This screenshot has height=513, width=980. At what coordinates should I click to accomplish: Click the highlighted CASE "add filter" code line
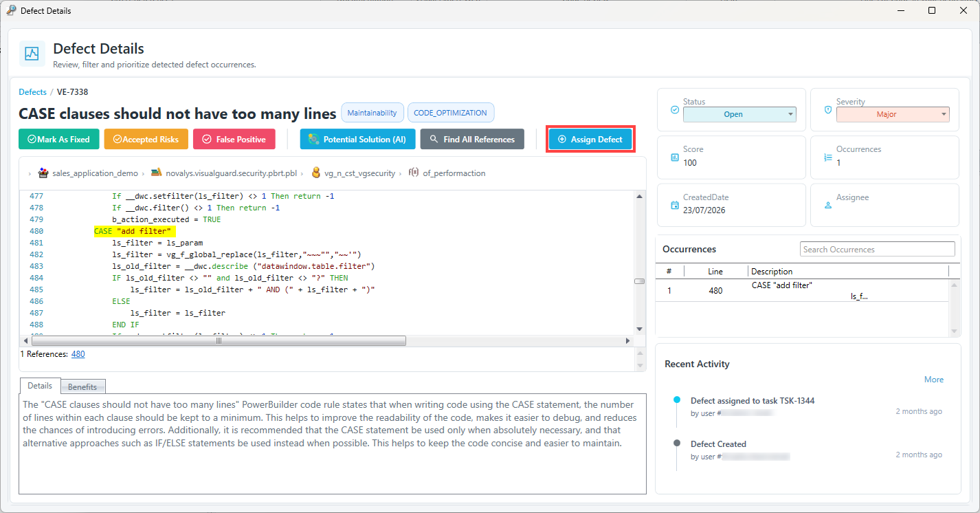pos(135,231)
